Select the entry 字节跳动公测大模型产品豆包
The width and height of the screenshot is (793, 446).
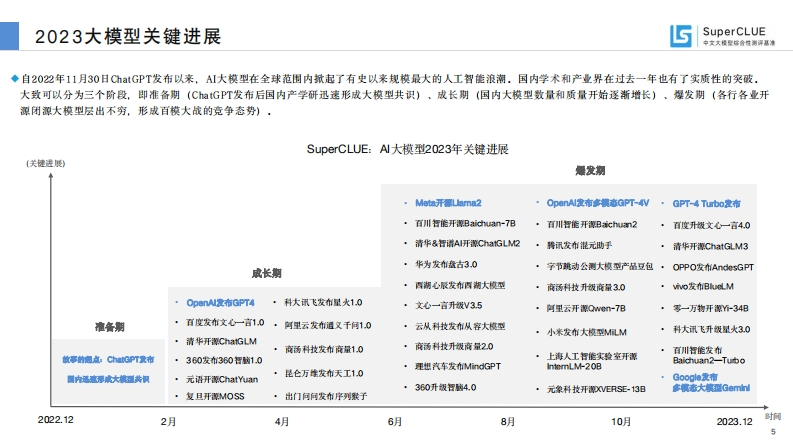pyautogui.click(x=600, y=266)
